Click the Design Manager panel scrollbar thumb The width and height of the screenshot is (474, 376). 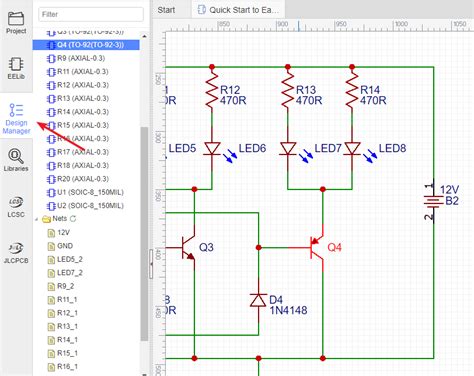(144, 233)
